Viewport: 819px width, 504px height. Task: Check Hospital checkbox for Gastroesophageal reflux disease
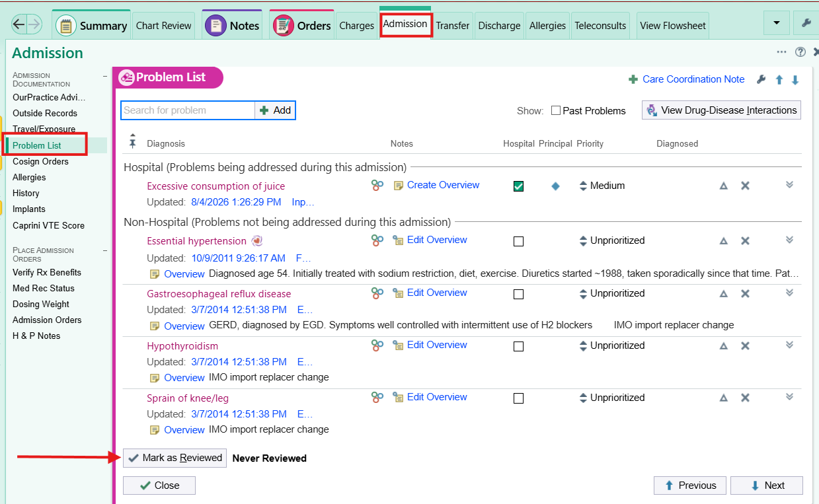518,293
